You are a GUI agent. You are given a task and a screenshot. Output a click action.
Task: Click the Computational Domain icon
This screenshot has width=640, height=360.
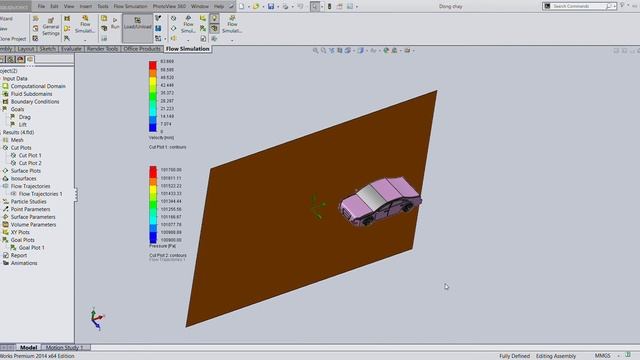(x=5, y=86)
